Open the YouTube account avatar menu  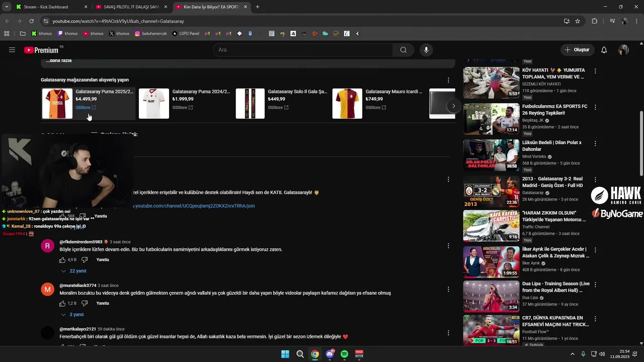[623, 50]
